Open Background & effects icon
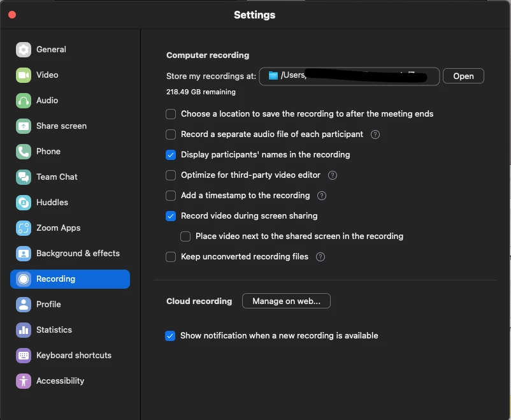511x420 pixels. click(24, 254)
